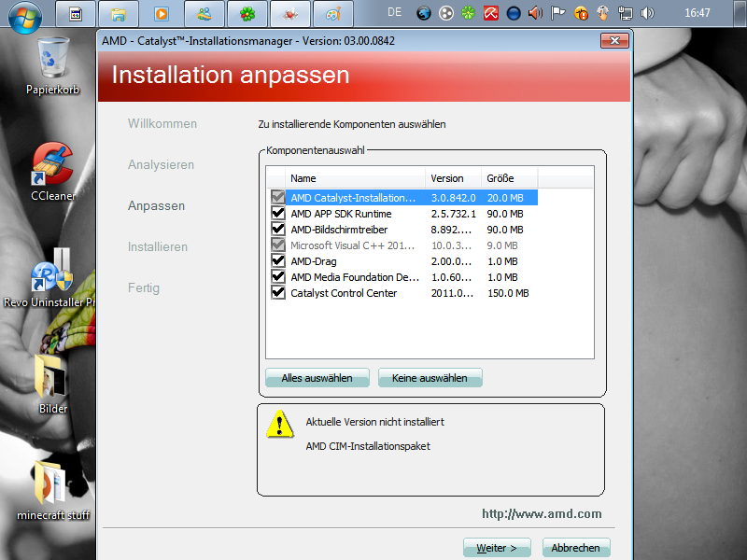Click the round white-dotted tray icon
This screenshot has height=560, width=747.
click(x=446, y=13)
